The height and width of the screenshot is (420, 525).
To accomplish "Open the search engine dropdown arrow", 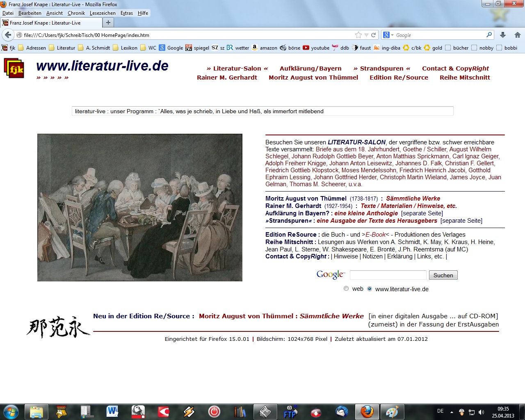I will point(392,35).
